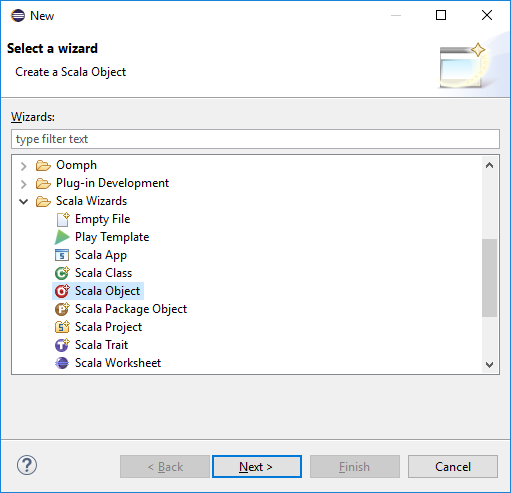Image resolution: width=511 pixels, height=493 pixels.
Task: Click the Scala App icon
Action: (x=62, y=255)
